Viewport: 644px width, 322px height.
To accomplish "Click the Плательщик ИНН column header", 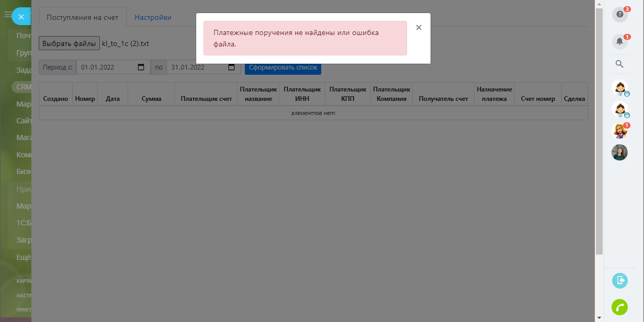I will (x=302, y=94).
